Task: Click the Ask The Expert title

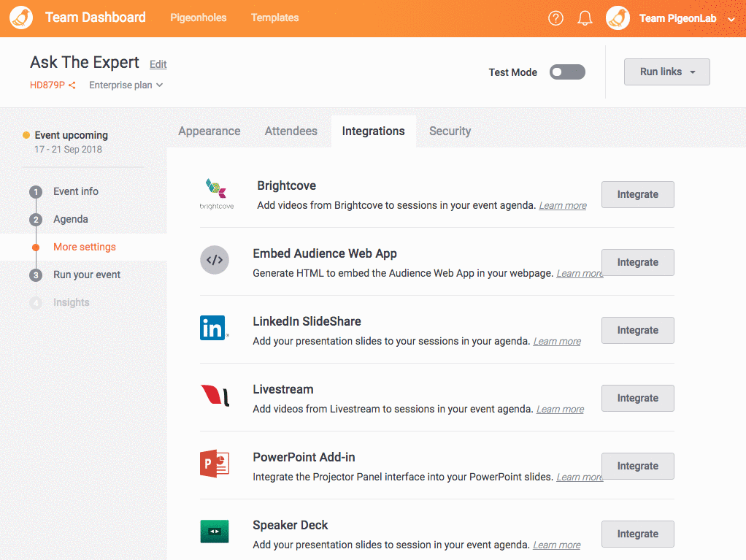Action: [x=85, y=62]
